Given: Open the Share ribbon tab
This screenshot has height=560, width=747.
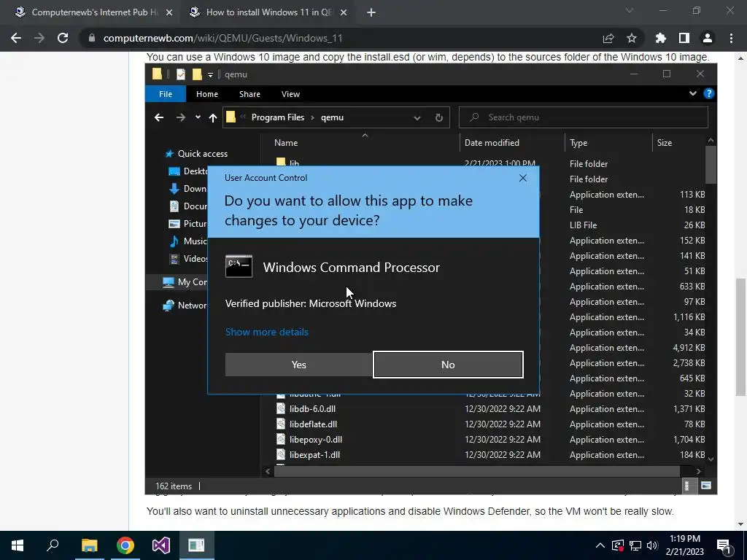Looking at the screenshot, I should pyautogui.click(x=249, y=94).
